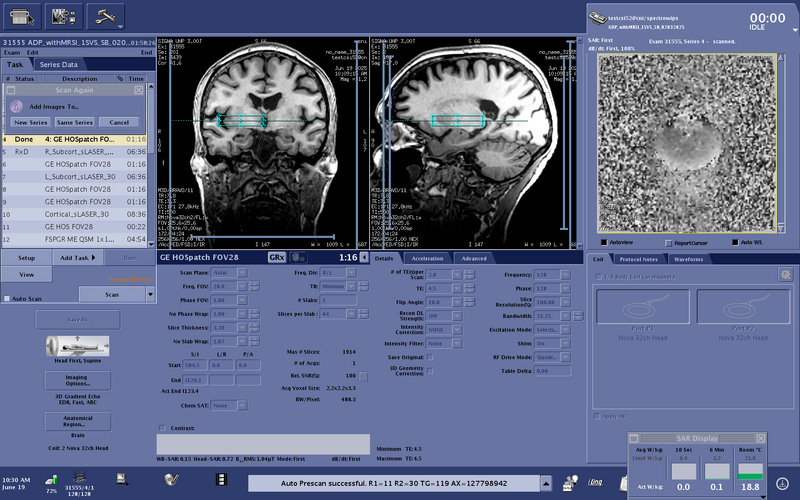Open the coil settings gear icon
Viewport: 800px width, 500px height.
786,275
